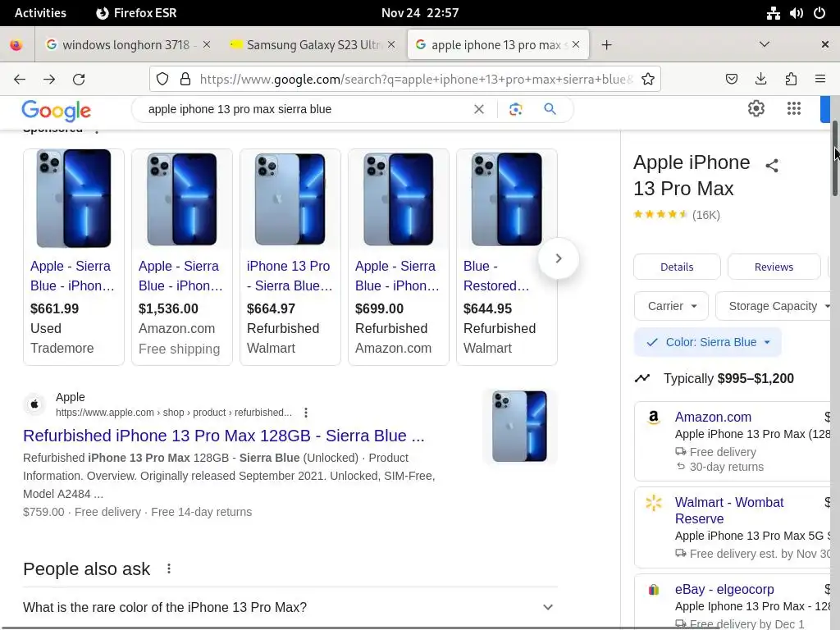840x630 pixels.
Task: Open eBay - elgeocorp seller link
Action: point(724,589)
